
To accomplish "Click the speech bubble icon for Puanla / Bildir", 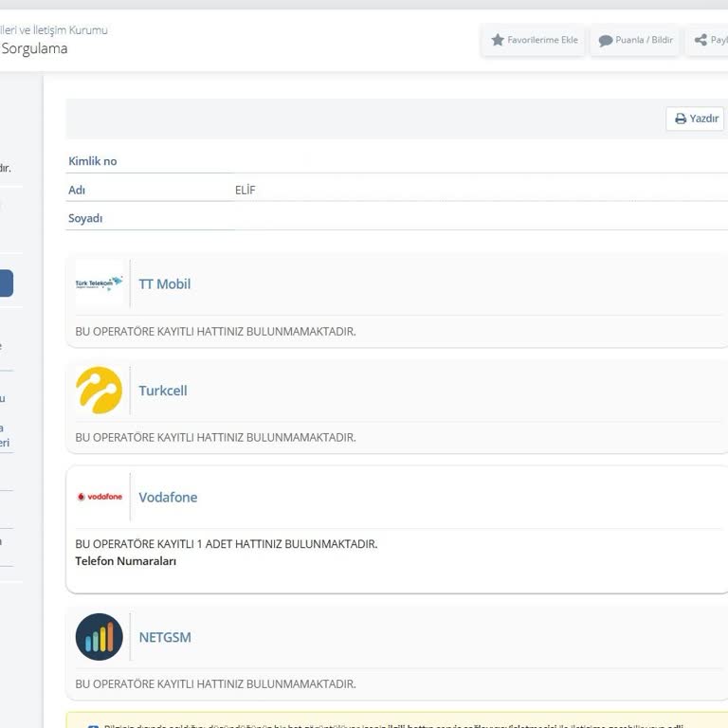I will pyautogui.click(x=606, y=41).
